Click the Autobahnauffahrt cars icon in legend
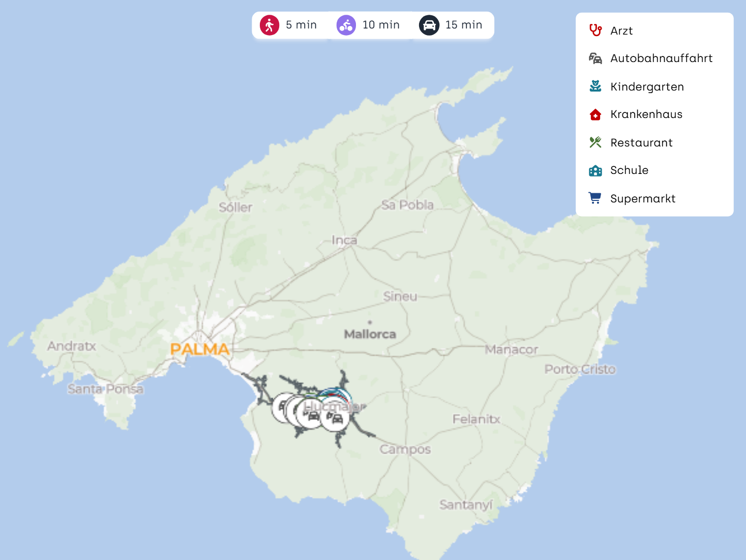The height and width of the screenshot is (560, 746). 595,58
